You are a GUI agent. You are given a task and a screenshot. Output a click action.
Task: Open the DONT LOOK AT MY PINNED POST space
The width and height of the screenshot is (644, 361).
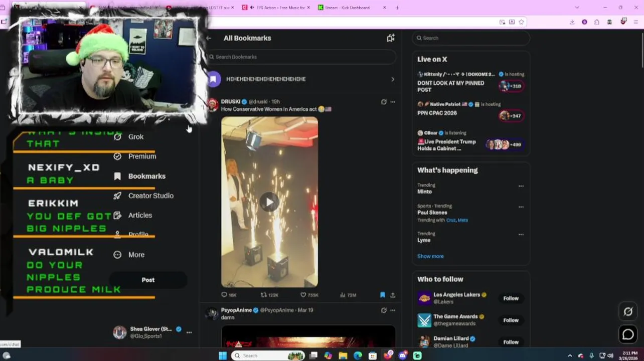click(x=450, y=86)
